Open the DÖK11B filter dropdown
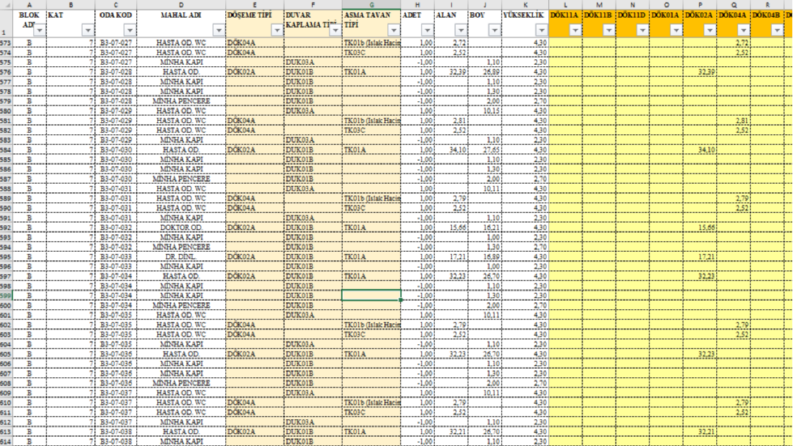The height and width of the screenshot is (446, 793). tap(609, 31)
